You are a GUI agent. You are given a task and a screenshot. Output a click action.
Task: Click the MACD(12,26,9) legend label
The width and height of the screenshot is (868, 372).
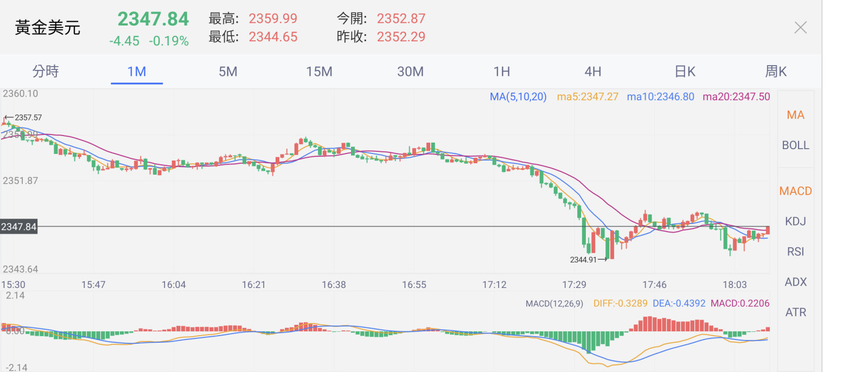click(x=554, y=304)
